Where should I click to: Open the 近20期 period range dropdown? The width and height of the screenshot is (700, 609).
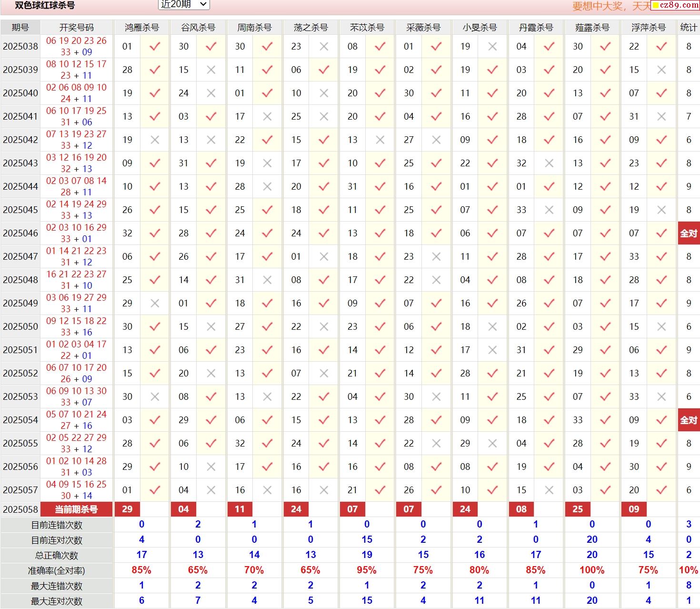tap(184, 4)
